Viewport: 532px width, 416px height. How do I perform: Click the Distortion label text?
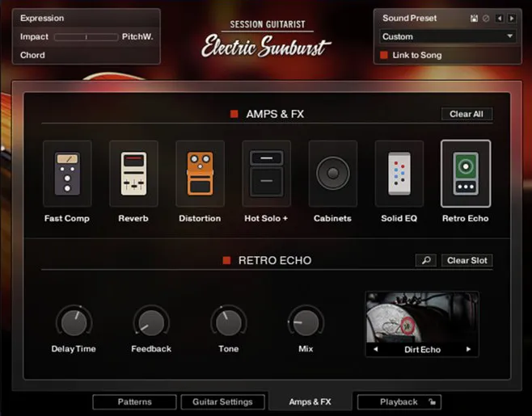coord(200,218)
